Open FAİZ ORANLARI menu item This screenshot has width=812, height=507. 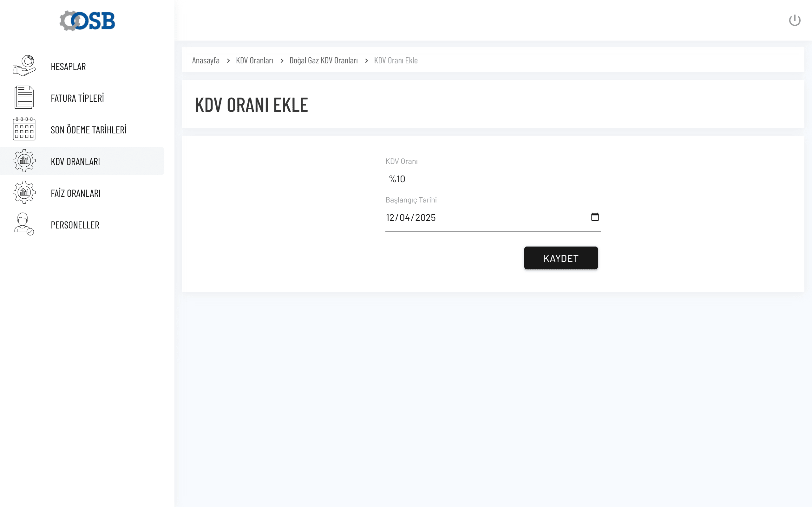pyautogui.click(x=75, y=194)
